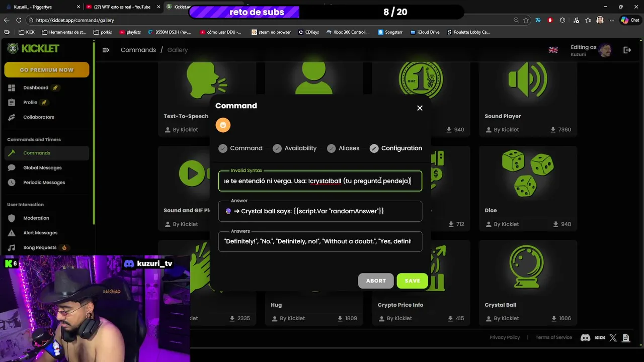Click the ABORT button
This screenshot has width=644, height=362.
[376, 281]
